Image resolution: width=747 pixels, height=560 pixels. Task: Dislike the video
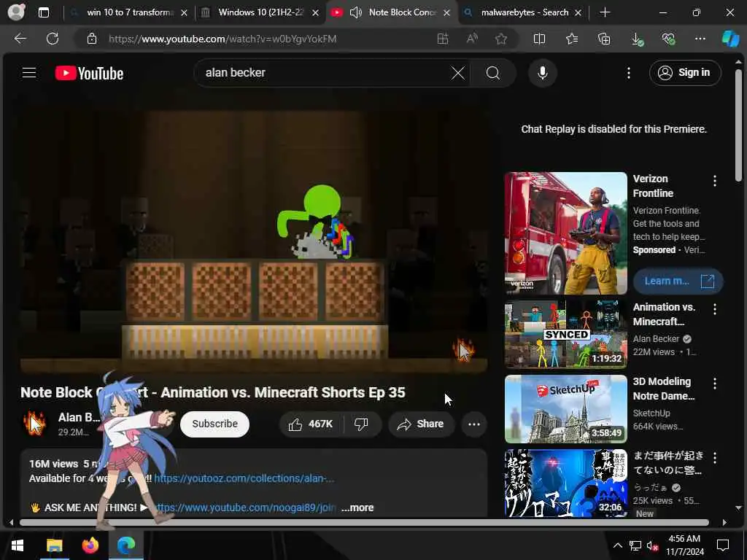pos(362,424)
